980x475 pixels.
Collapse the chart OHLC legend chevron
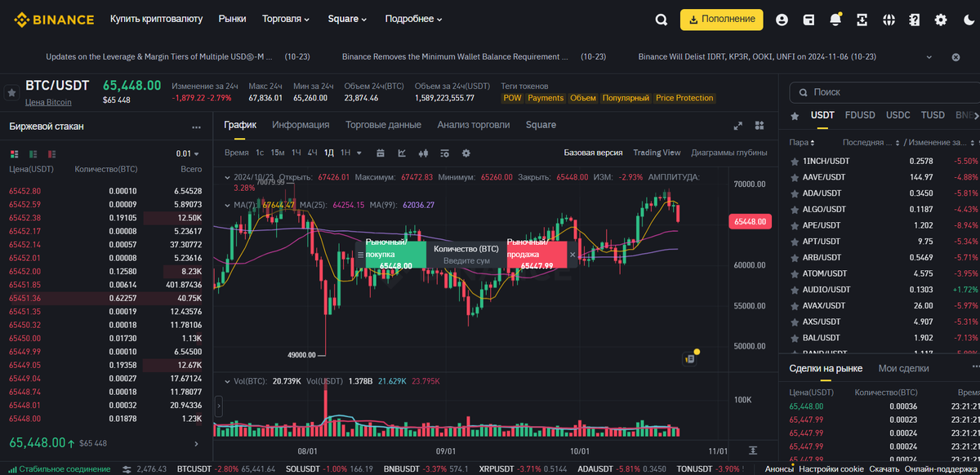tap(227, 177)
